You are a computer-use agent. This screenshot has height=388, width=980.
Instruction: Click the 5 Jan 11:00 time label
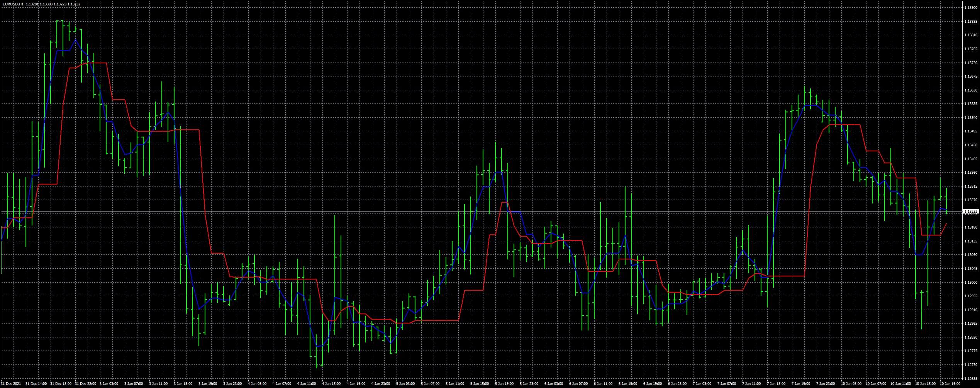point(455,384)
